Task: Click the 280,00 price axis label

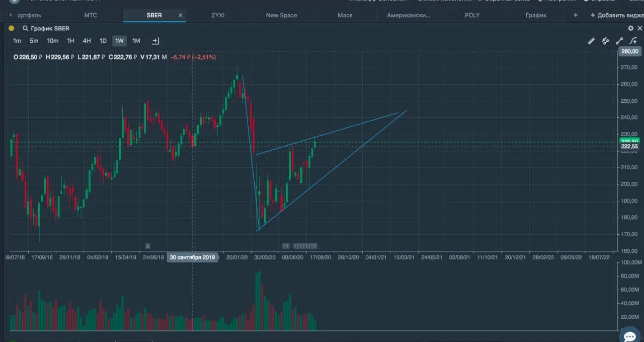Action: pos(630,51)
